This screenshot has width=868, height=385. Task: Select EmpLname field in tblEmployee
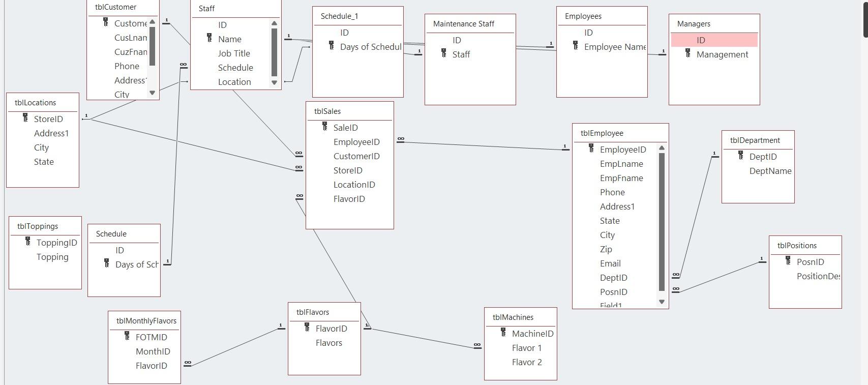621,164
